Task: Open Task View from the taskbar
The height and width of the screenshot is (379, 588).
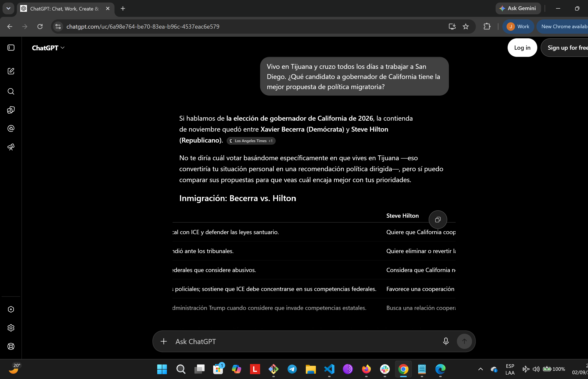Action: pos(199,369)
